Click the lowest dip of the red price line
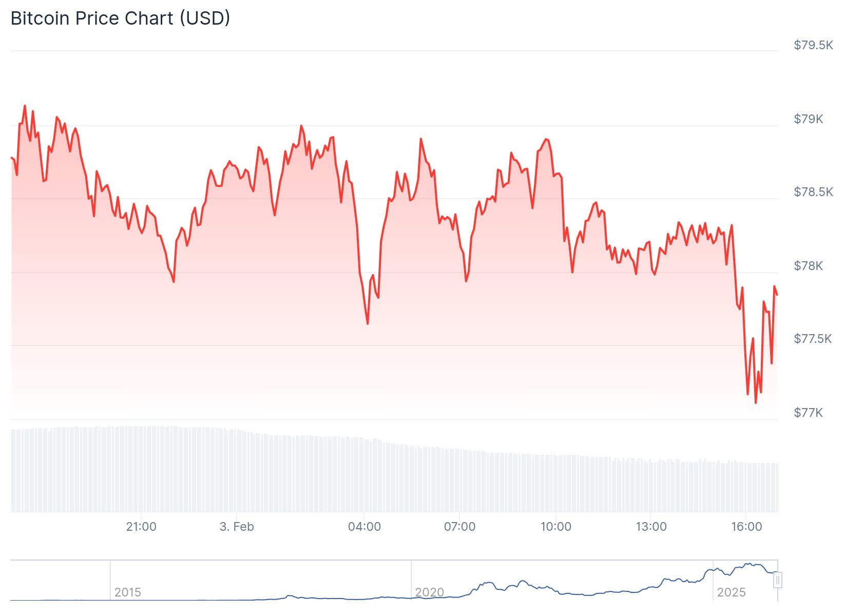Image resolution: width=844 pixels, height=616 pixels. point(756,403)
